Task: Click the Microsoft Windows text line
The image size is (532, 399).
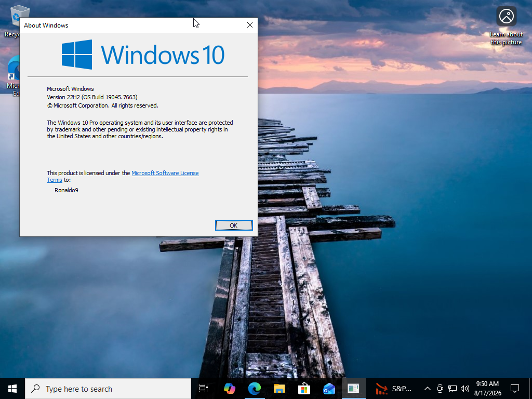Action: (x=70, y=89)
